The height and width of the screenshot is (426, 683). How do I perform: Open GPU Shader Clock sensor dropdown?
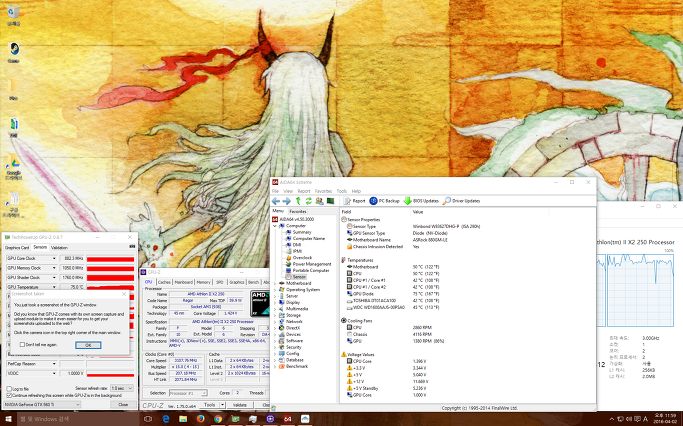click(x=54, y=277)
